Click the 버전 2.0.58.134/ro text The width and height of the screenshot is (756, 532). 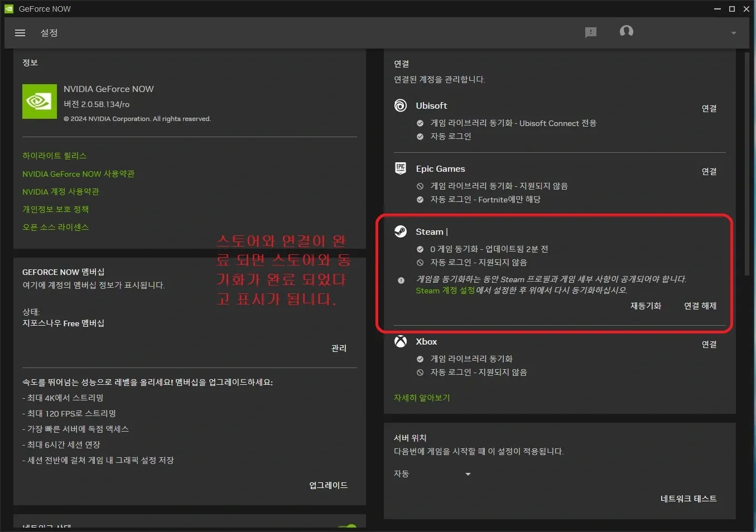point(97,104)
